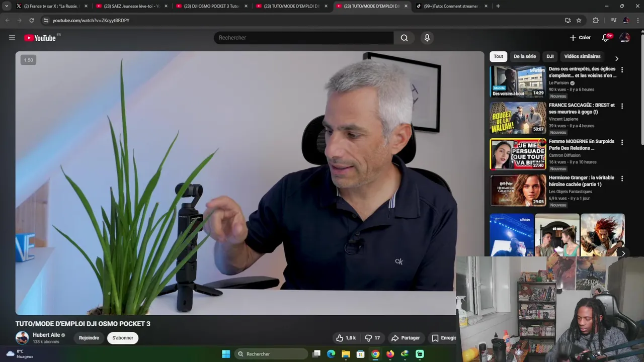Open the BOUGEZ DE LA WALLAH thumbnail
The image size is (644, 362).
click(x=518, y=118)
